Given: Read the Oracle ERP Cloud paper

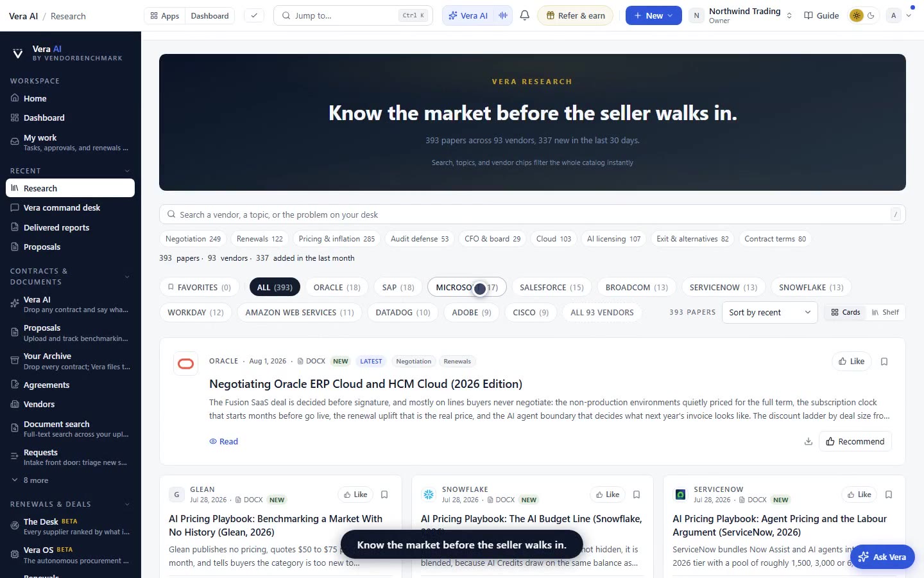Looking at the screenshot, I should pos(223,441).
